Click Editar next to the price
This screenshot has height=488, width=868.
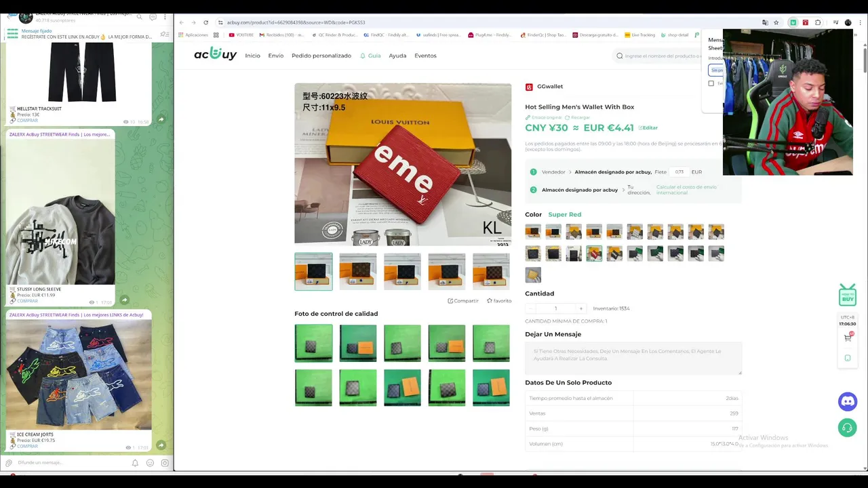[x=648, y=127]
